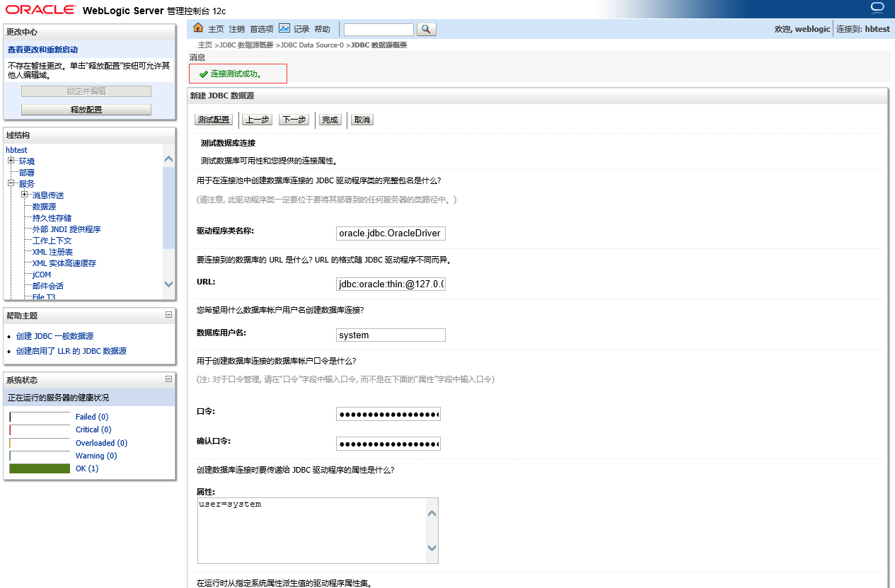Click the 确认口令 password field
The width and height of the screenshot is (895, 588).
(x=388, y=444)
